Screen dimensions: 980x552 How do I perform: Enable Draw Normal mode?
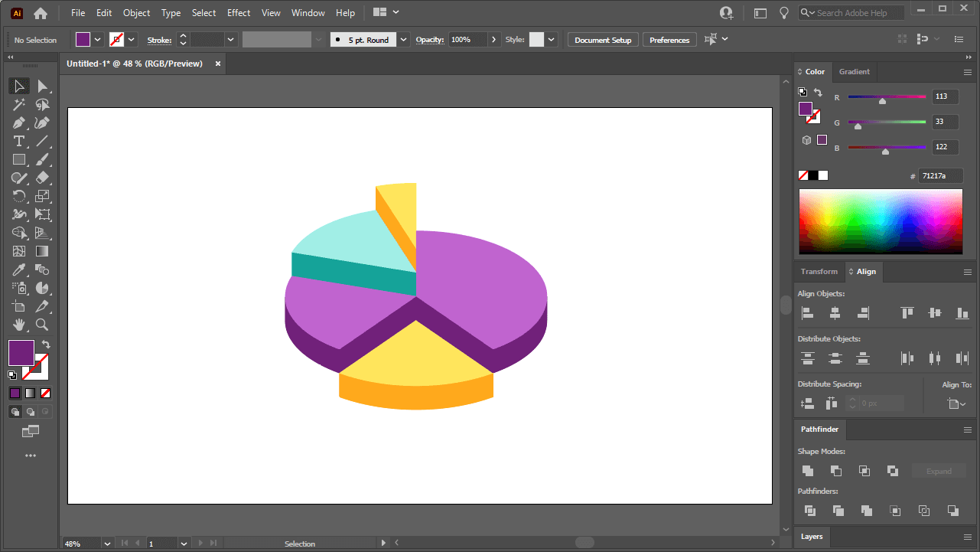tap(15, 412)
